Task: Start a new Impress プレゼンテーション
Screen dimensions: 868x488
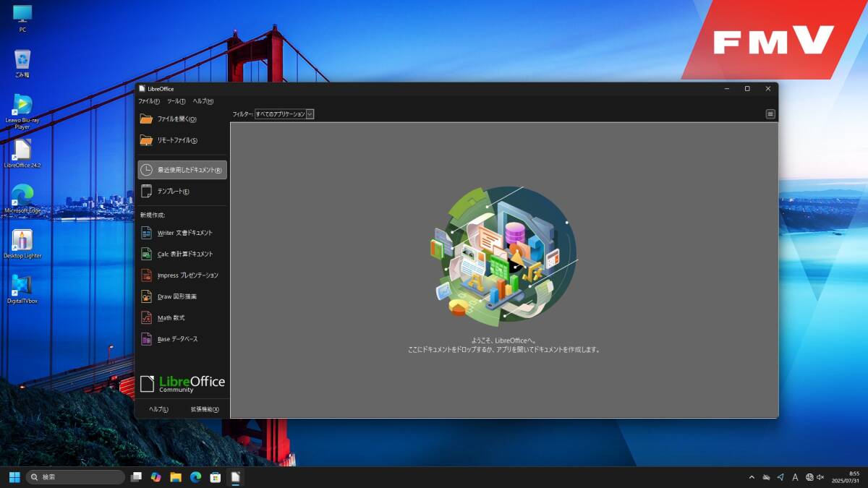Action: 187,275
